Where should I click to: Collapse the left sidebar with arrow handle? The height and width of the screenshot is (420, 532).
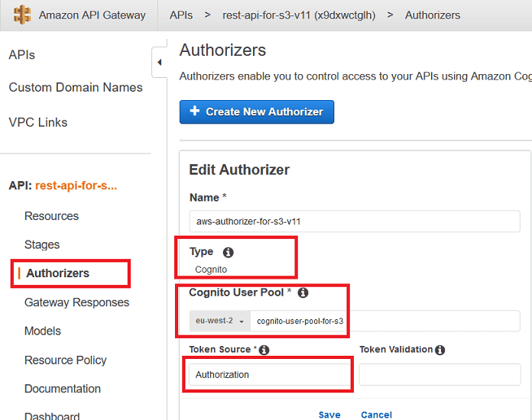(159, 63)
